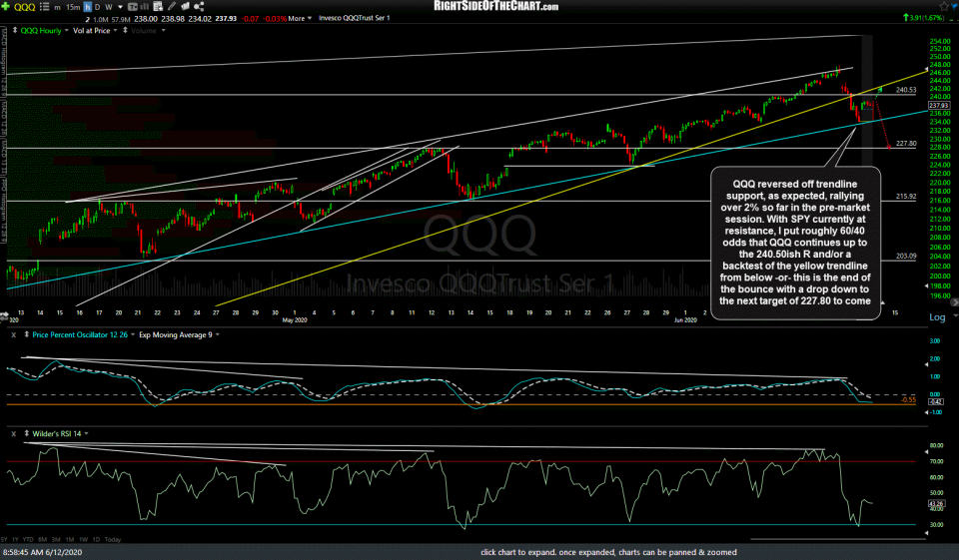Click the blue flag icon top right
The height and width of the screenshot is (560, 959).
click(x=953, y=6)
